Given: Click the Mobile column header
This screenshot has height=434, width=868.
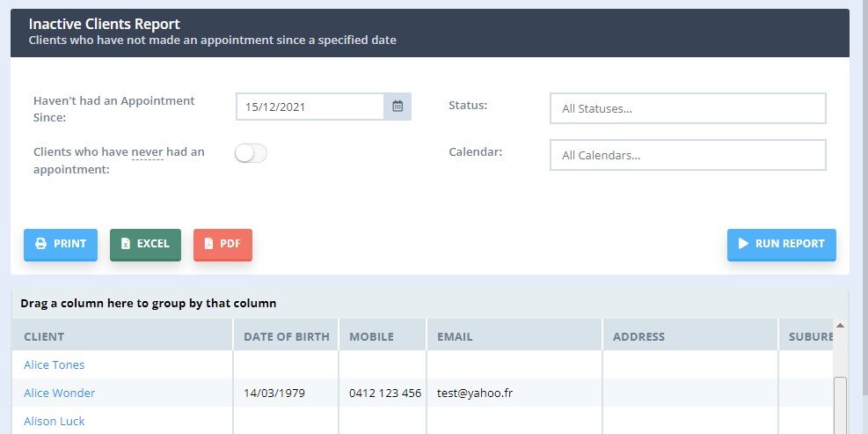Looking at the screenshot, I should click(371, 336).
